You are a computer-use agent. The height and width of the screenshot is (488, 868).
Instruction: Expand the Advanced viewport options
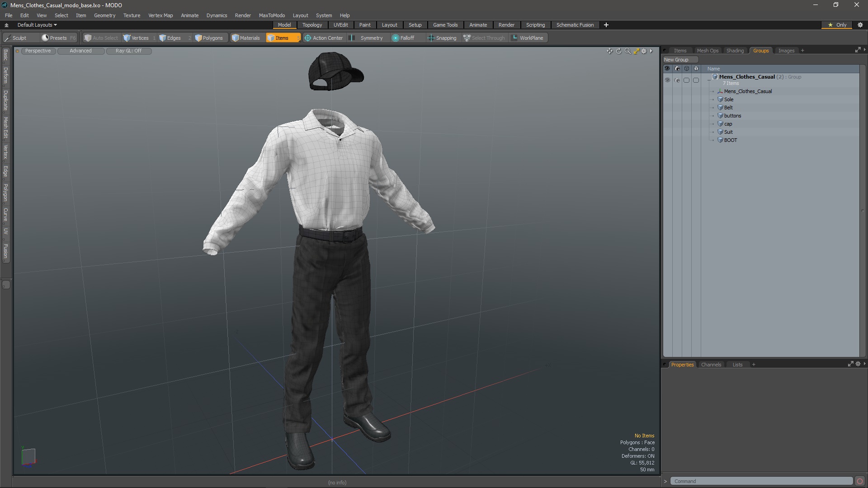[80, 50]
